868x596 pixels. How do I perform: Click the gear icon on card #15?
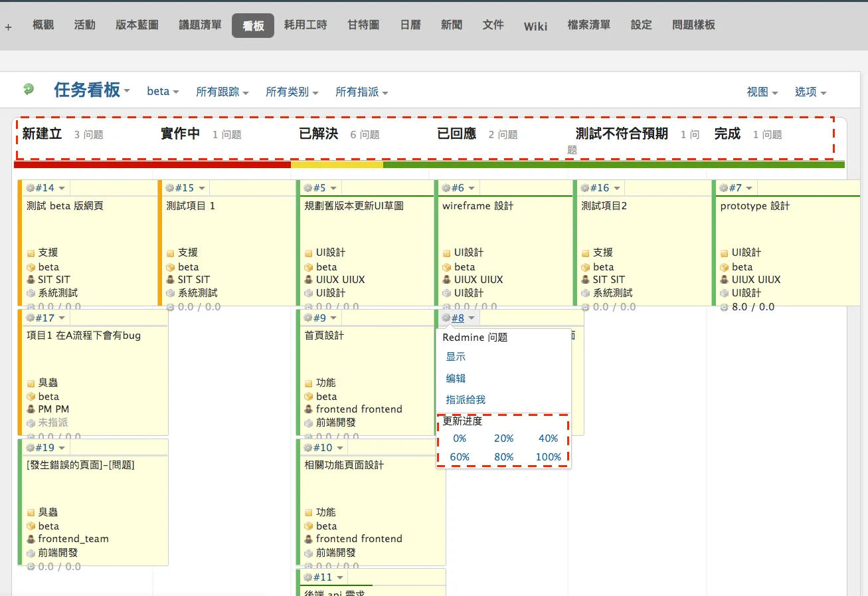[x=169, y=188]
